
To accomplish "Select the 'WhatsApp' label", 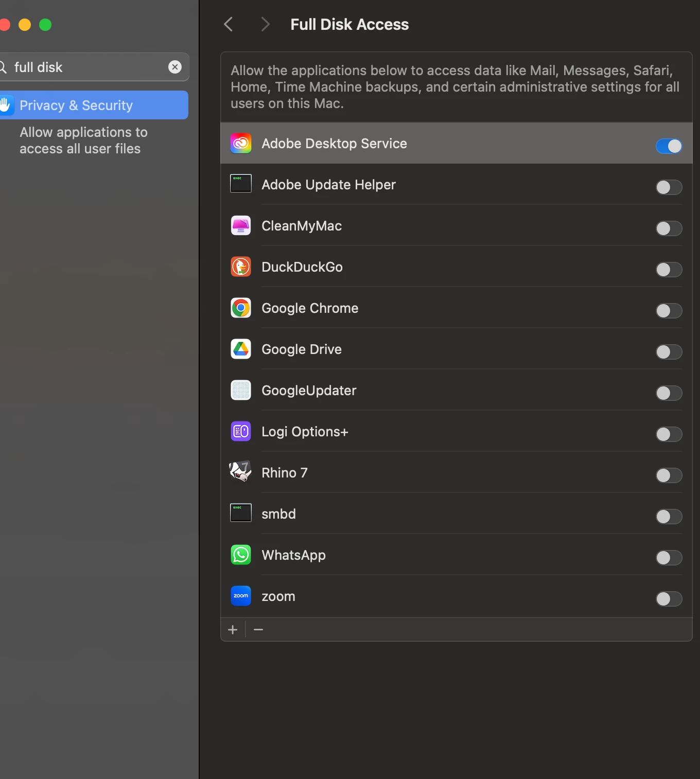I will coord(293,555).
